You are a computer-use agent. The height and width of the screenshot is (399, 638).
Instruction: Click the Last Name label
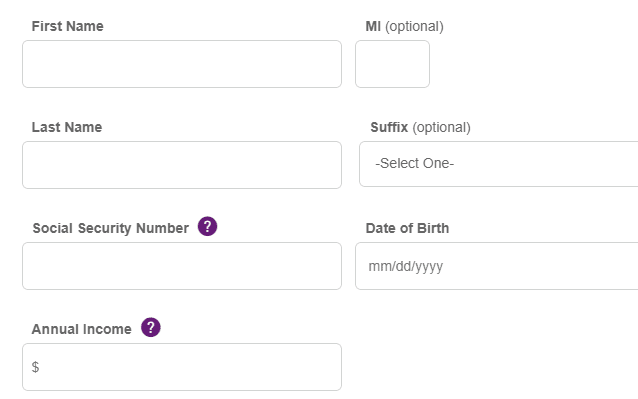tap(67, 127)
